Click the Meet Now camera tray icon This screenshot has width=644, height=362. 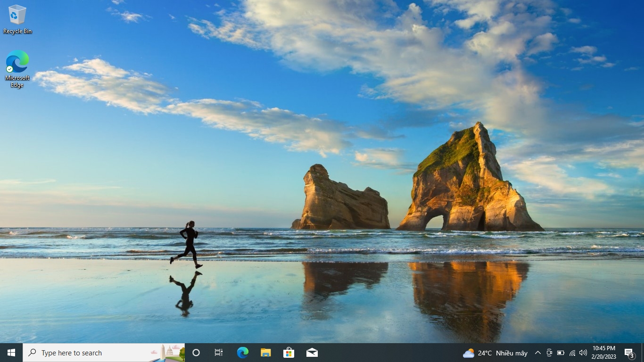(549, 353)
